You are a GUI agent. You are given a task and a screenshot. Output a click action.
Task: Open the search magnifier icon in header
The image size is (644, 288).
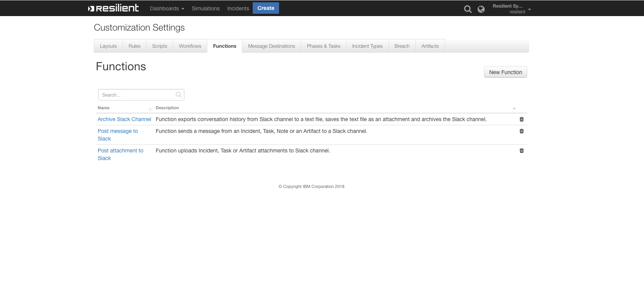[468, 9]
